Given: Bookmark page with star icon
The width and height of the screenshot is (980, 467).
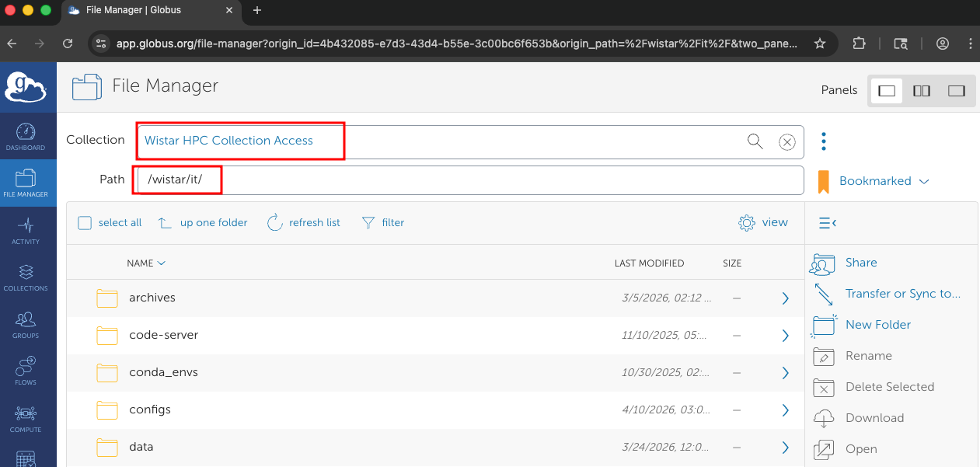Looking at the screenshot, I should click(819, 44).
